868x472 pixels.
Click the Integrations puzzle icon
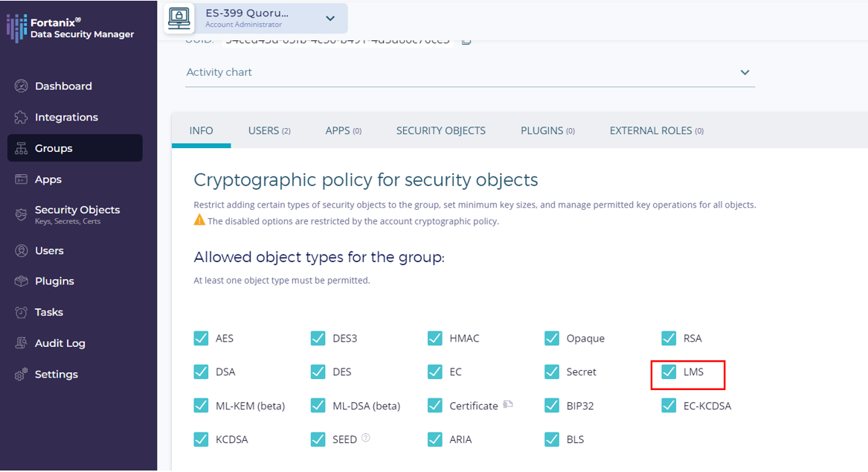21,118
